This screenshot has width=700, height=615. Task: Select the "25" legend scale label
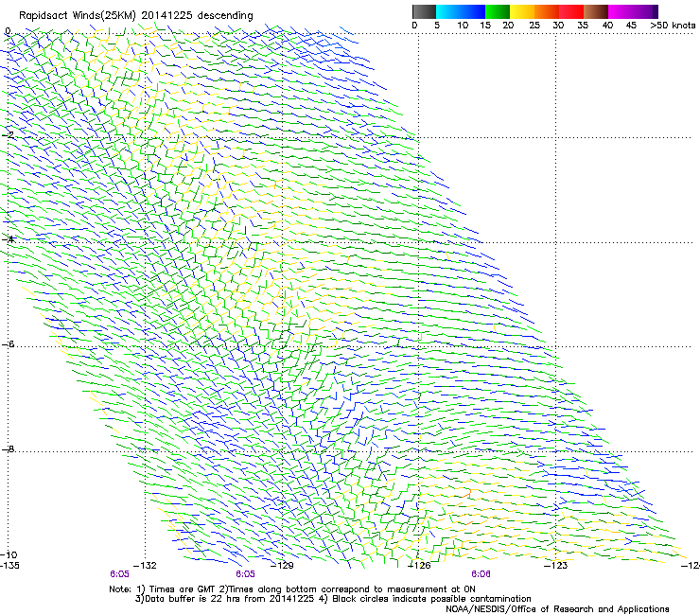[534, 26]
